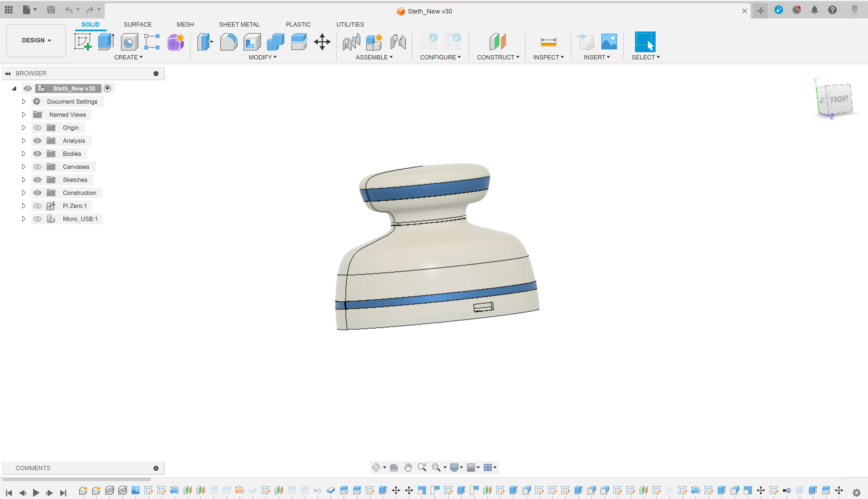Expand the Sketches folder tree

pos(24,179)
